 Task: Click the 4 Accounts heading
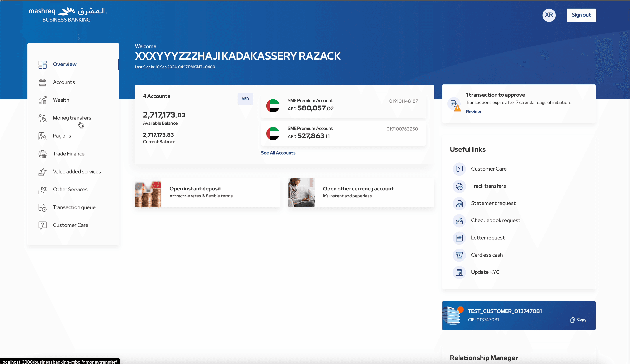pos(156,96)
